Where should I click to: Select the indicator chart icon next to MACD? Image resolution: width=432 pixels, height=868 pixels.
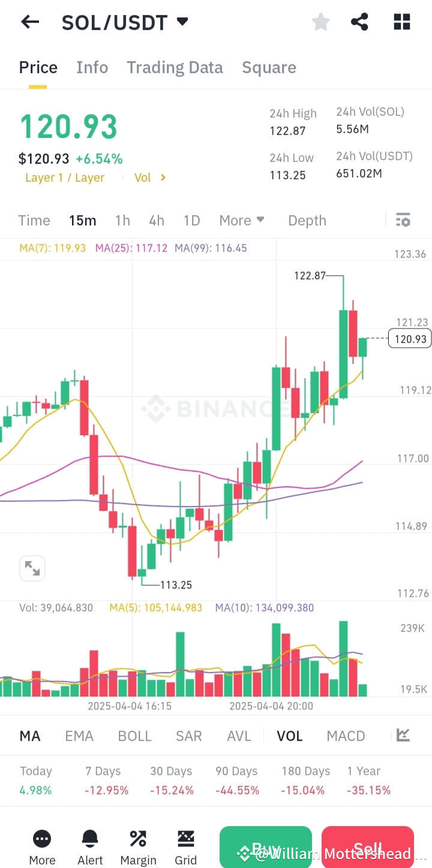click(403, 735)
